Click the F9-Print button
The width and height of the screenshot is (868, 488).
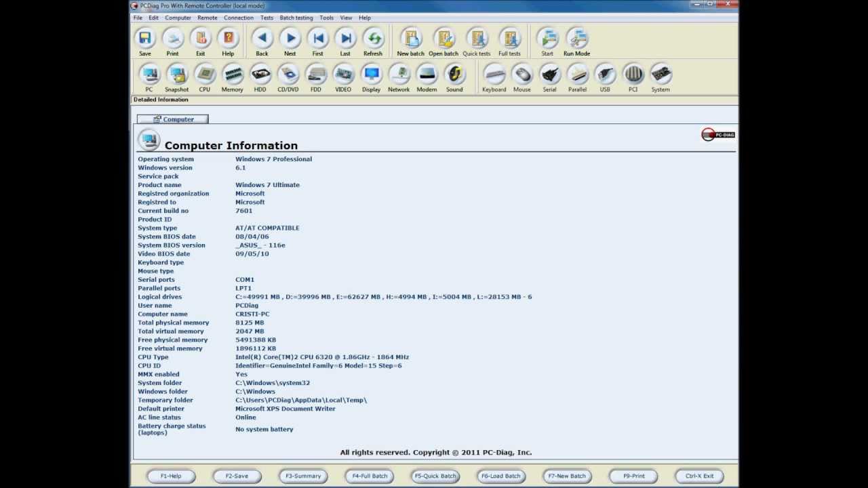[634, 476]
